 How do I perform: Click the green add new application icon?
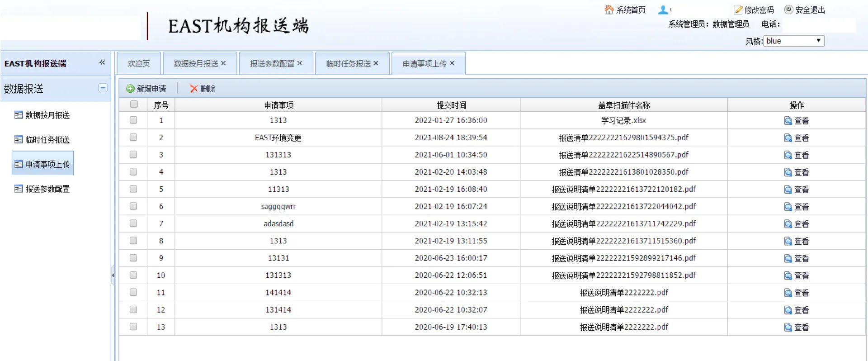click(x=130, y=89)
